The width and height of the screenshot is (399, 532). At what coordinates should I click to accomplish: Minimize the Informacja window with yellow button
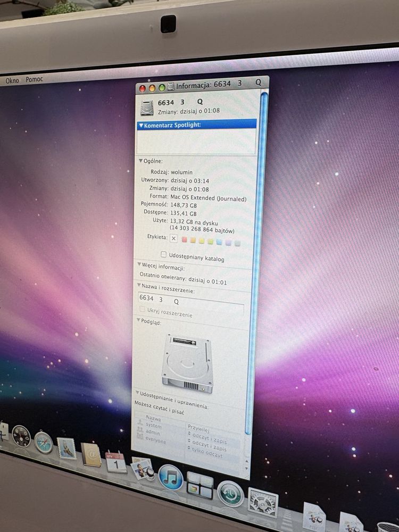(152, 88)
